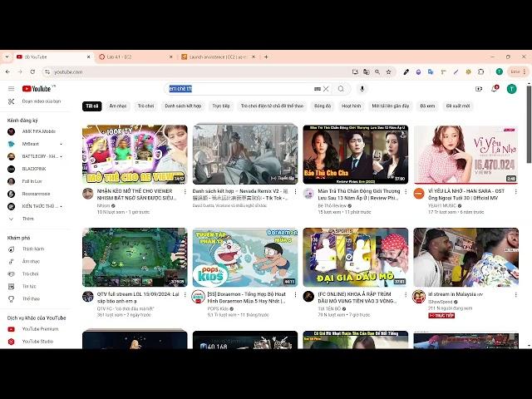Clear the search box with X
This screenshot has height=399, width=532.
[x=326, y=89]
